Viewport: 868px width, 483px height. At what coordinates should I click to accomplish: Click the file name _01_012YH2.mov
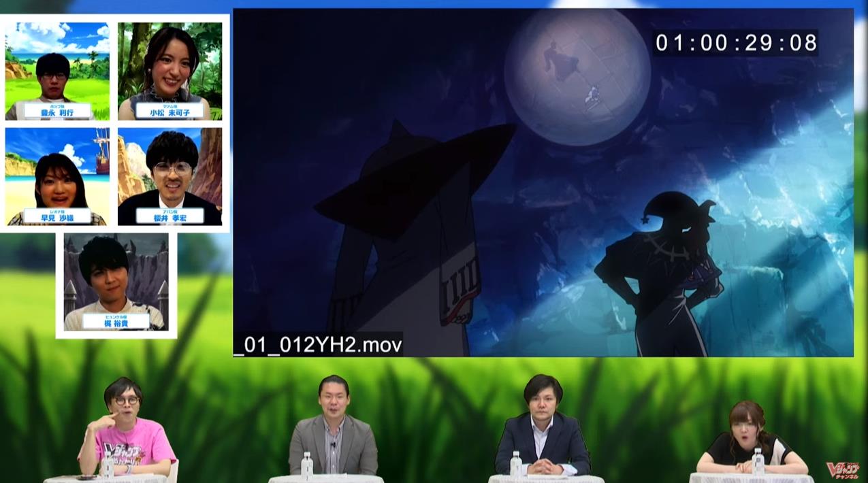[x=318, y=344]
